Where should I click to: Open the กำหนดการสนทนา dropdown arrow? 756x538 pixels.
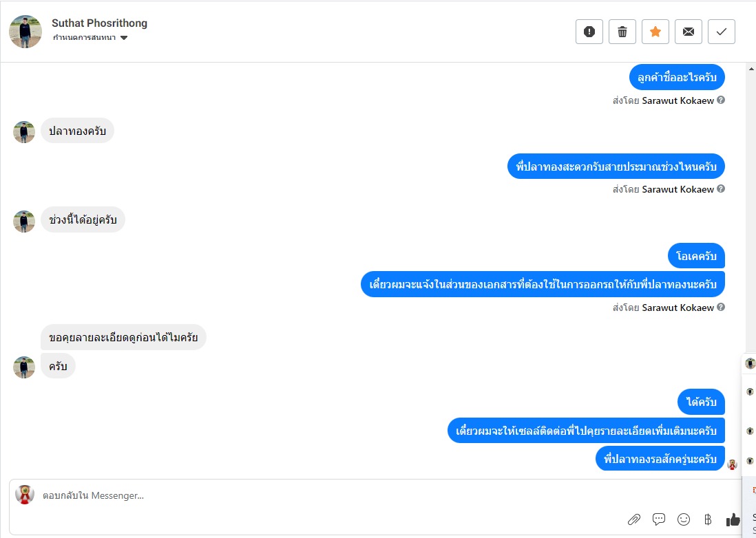tap(124, 38)
